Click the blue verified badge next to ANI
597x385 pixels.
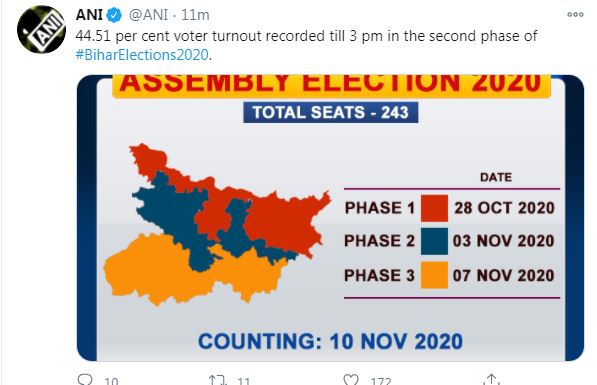pyautogui.click(x=114, y=15)
